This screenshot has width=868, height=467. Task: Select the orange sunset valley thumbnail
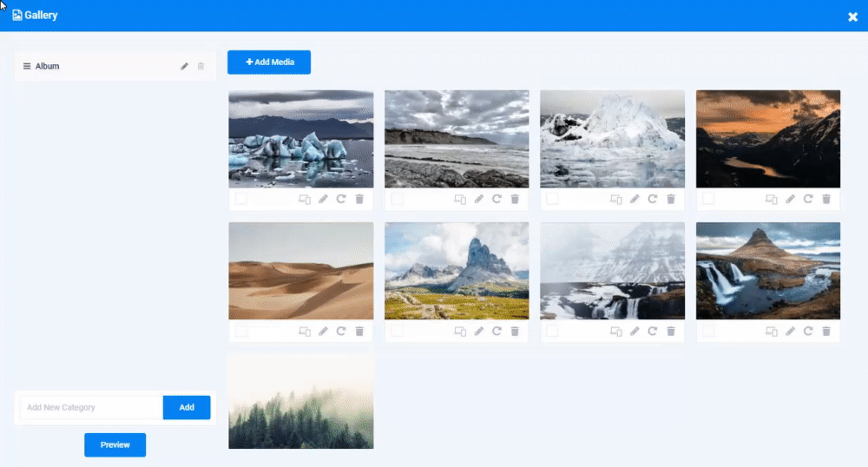pyautogui.click(x=768, y=139)
